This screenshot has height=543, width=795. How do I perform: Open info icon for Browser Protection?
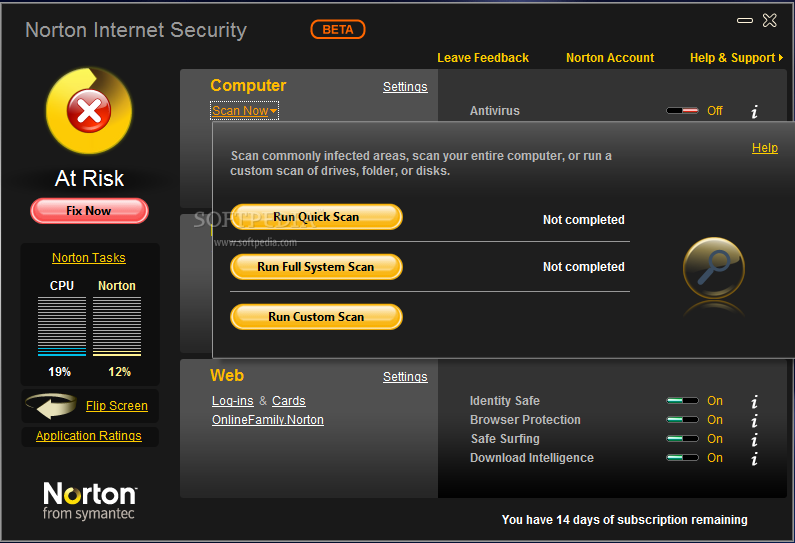click(x=755, y=420)
